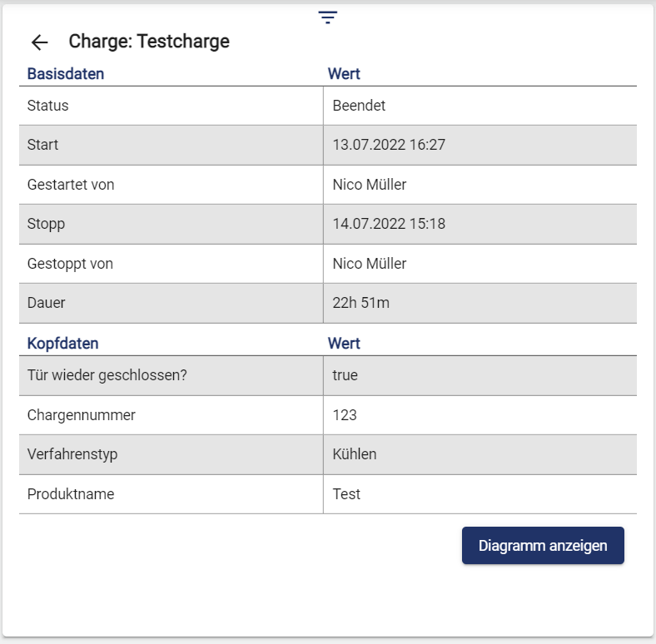Click the Diagramm anzeigen button
The width and height of the screenshot is (656, 644).
(543, 546)
